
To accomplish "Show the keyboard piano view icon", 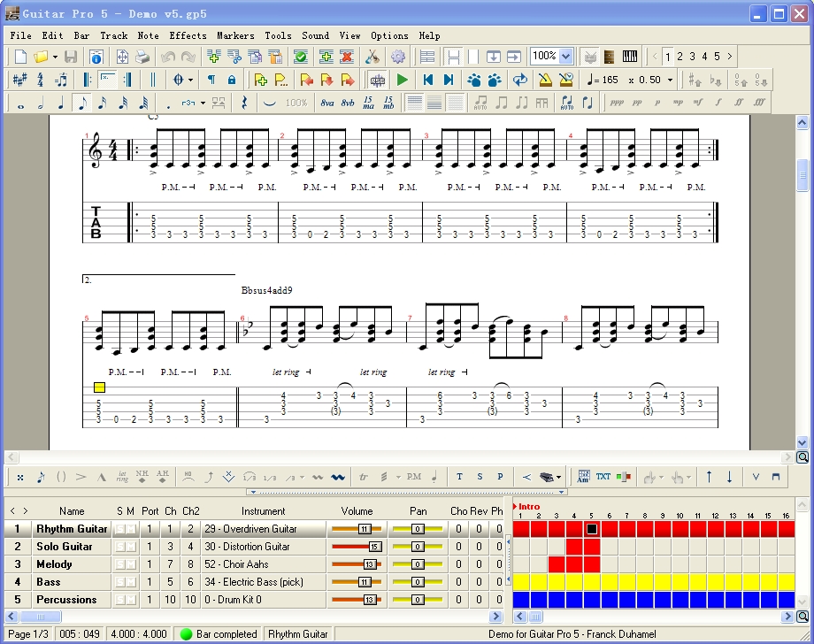I will click(x=630, y=57).
